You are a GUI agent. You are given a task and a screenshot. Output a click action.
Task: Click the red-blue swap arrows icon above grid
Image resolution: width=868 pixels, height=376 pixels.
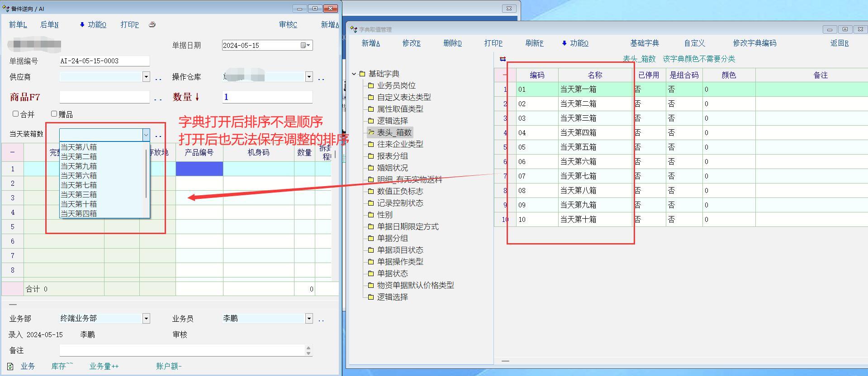click(x=503, y=59)
